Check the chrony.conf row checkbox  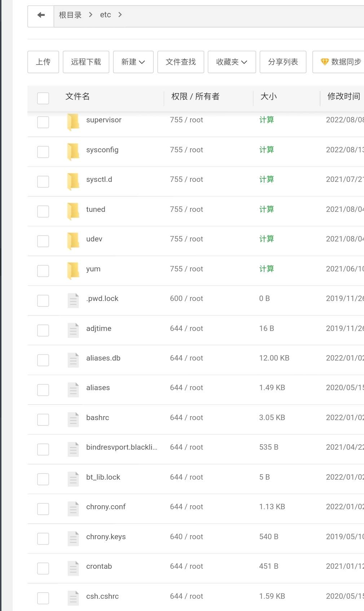pos(43,509)
